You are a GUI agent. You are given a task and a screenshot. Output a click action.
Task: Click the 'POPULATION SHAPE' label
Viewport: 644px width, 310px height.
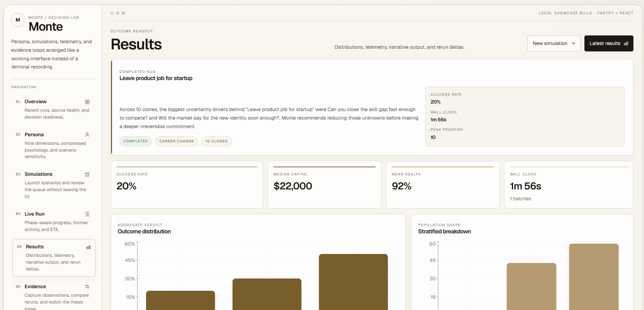point(439,225)
